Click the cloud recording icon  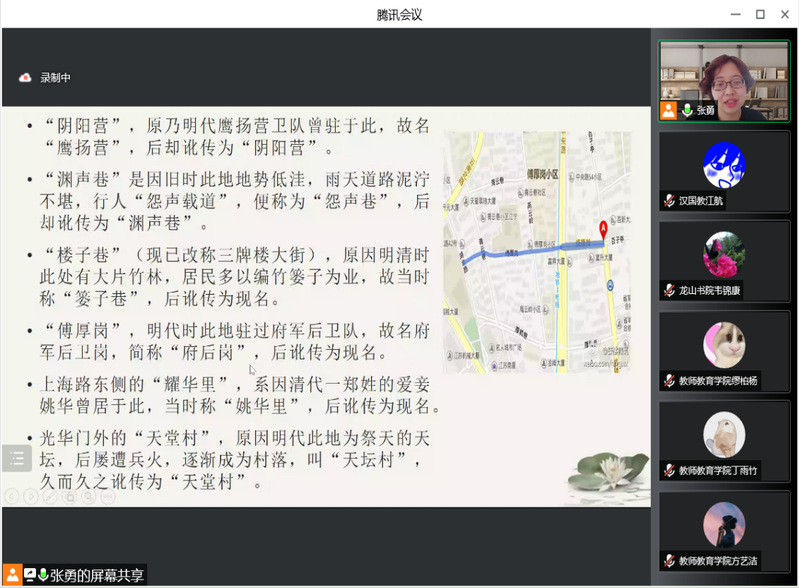point(26,78)
